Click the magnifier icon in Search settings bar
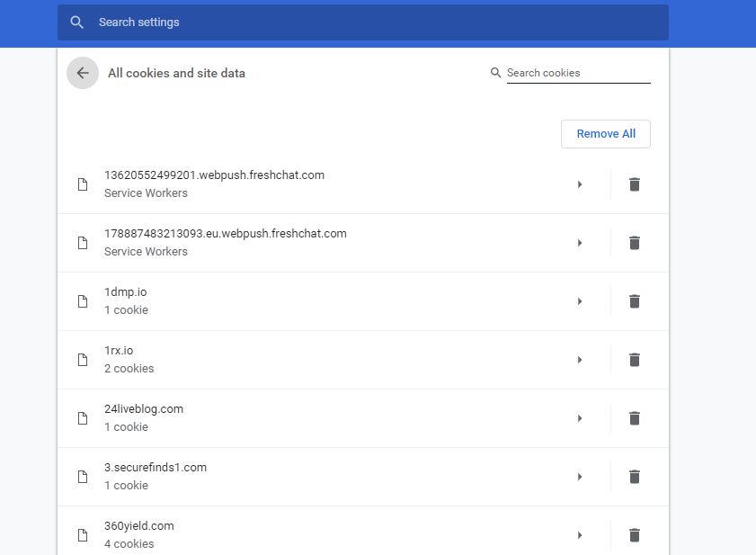The image size is (756, 555). pos(76,22)
